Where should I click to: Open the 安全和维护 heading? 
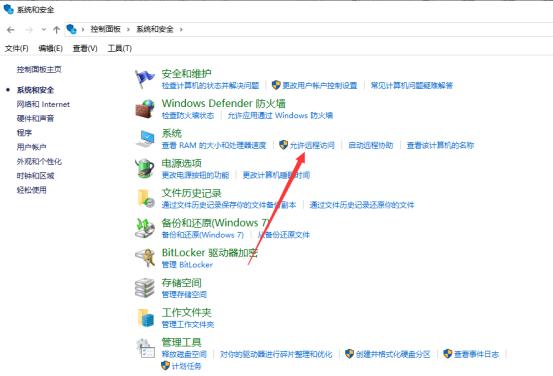pos(187,74)
